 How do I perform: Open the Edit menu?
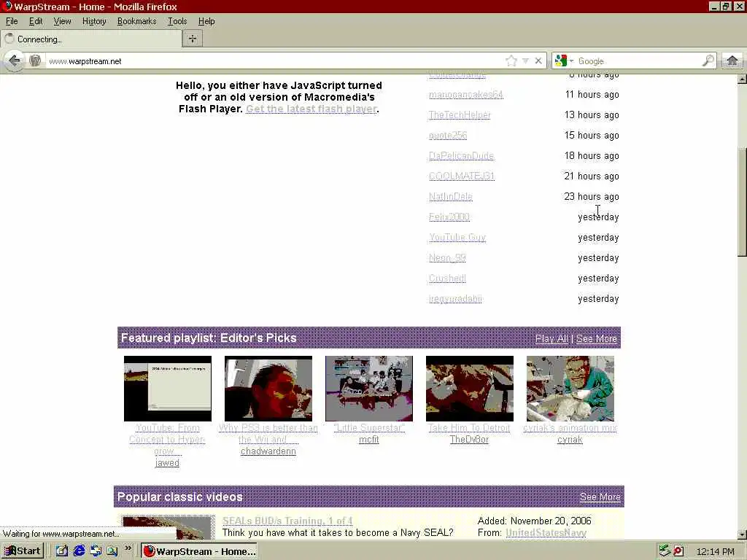pyautogui.click(x=36, y=21)
